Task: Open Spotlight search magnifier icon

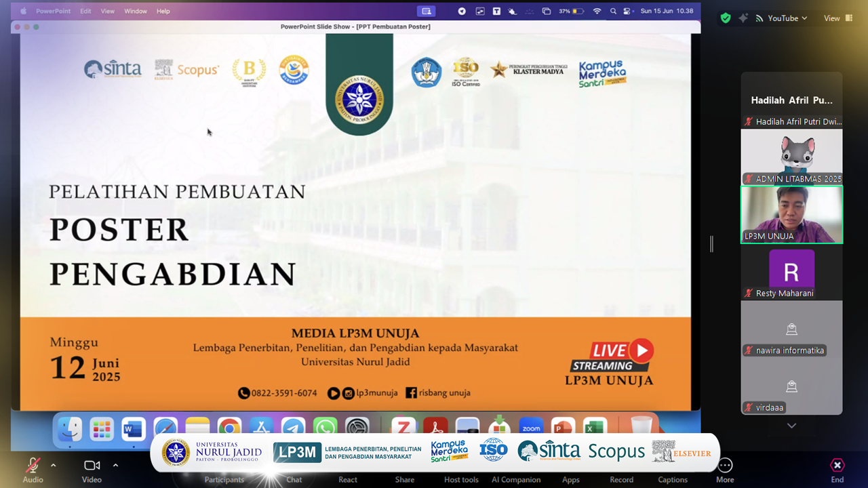Action: [x=613, y=11]
